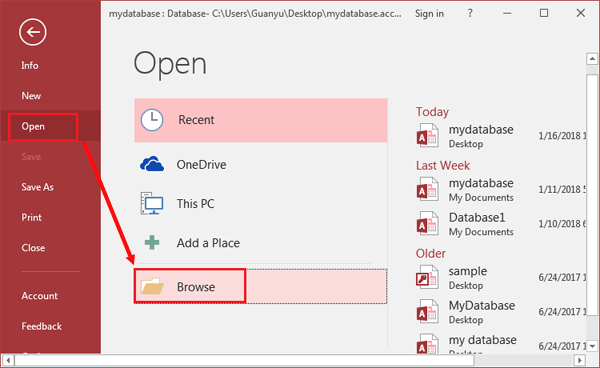The image size is (600, 368).
Task: Open the Account page
Action: 39,296
